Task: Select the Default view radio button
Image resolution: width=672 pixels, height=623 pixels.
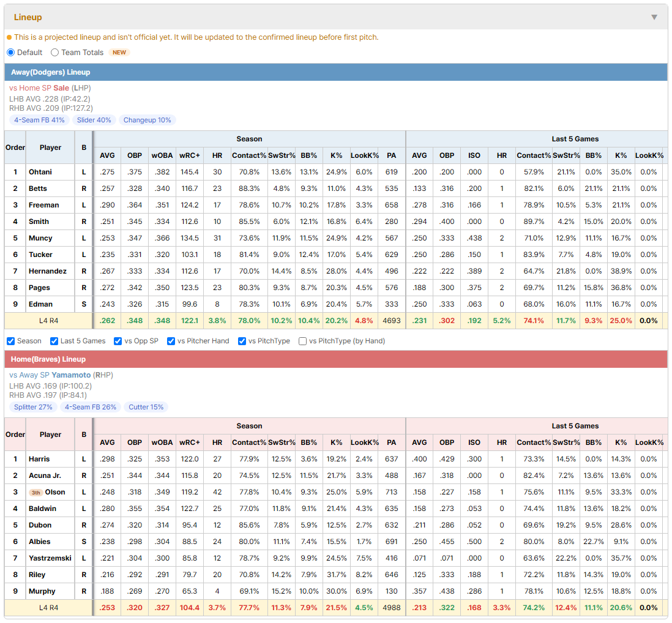Action: point(11,52)
